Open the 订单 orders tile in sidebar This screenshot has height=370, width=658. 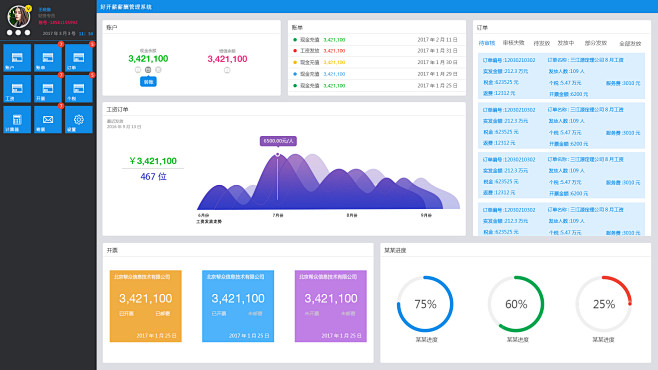click(79, 58)
